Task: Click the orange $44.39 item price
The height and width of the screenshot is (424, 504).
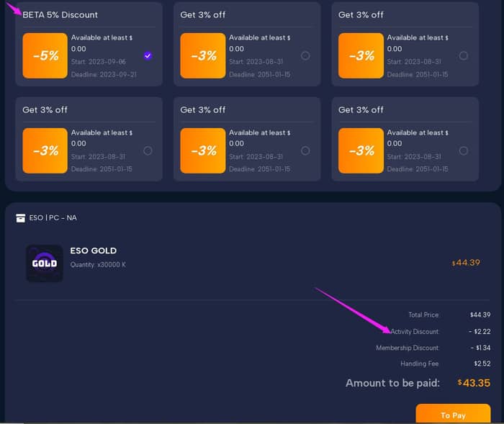Action: point(466,263)
